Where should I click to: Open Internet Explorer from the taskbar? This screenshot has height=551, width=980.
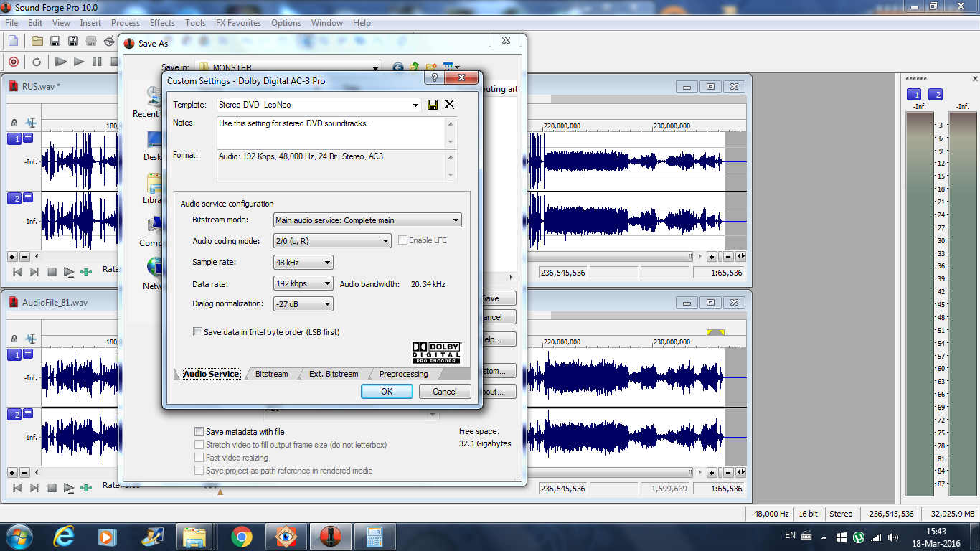click(x=64, y=536)
